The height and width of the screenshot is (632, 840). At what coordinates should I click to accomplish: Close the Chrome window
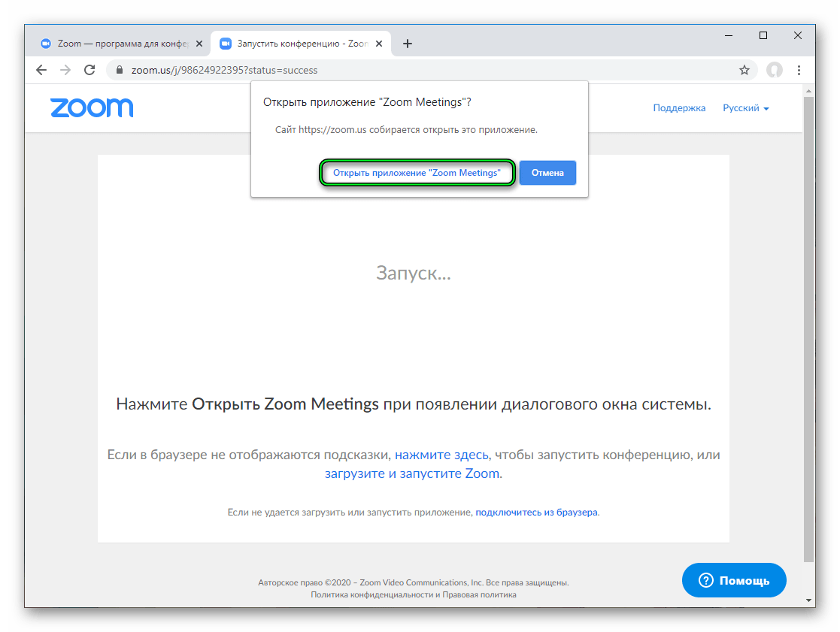[798, 36]
